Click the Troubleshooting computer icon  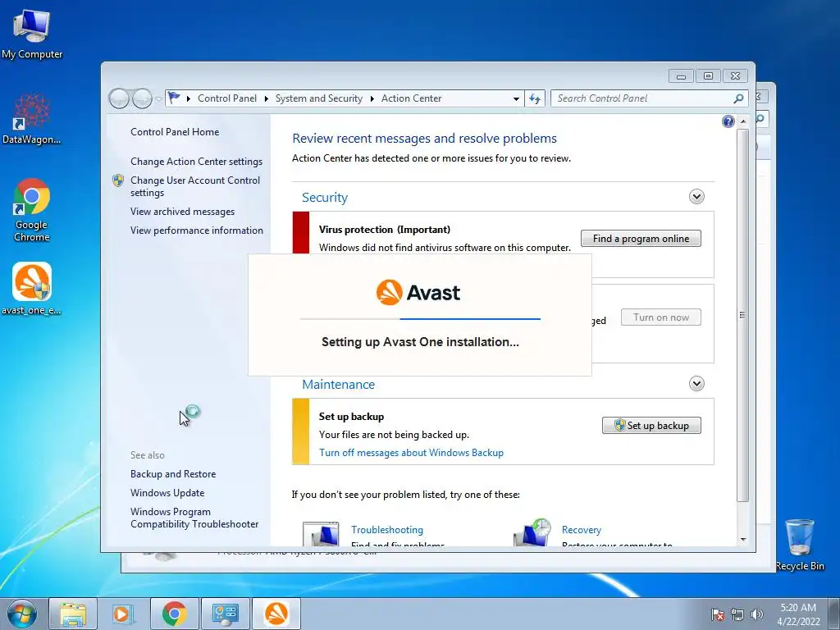[x=321, y=533]
